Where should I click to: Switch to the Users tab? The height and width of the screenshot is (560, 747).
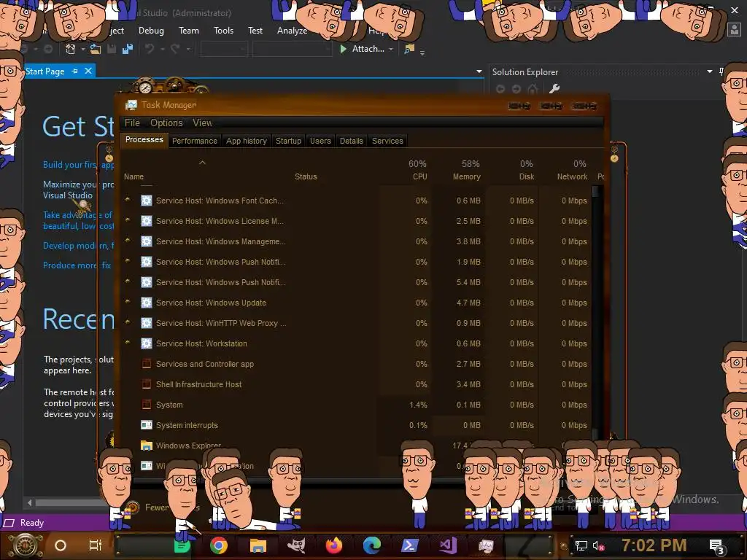[320, 141]
